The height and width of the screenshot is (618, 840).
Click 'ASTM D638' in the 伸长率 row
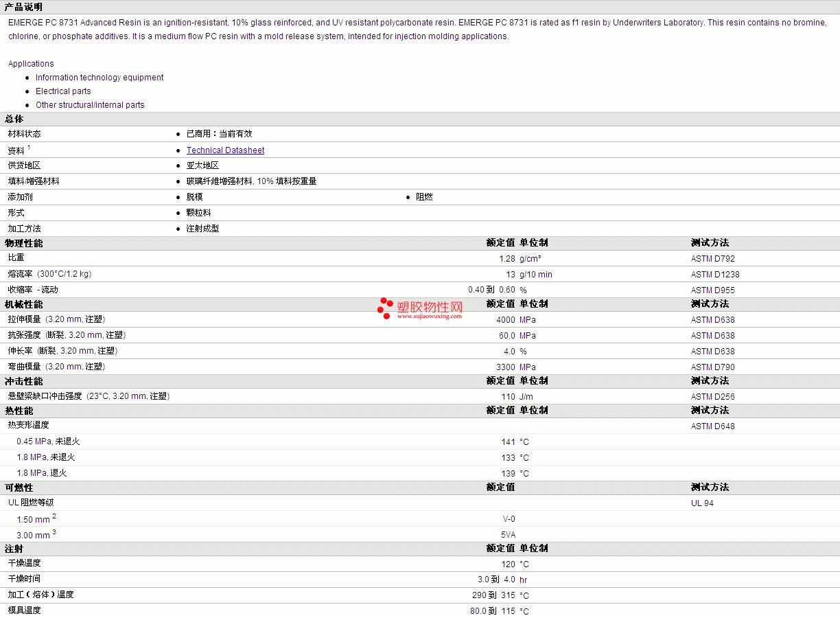point(712,352)
